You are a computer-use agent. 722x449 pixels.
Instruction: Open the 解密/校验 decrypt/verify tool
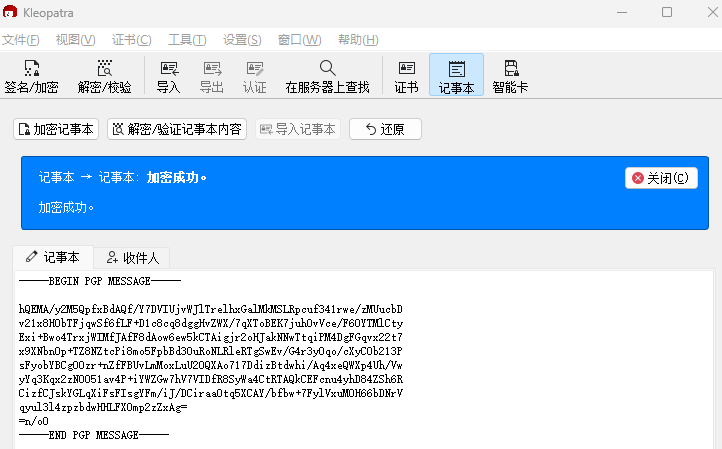pos(105,76)
